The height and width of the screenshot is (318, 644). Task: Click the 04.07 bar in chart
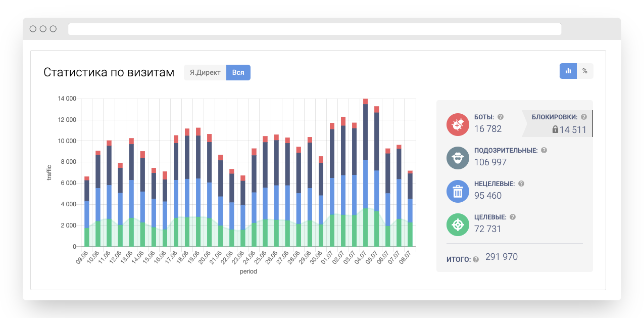click(x=365, y=172)
